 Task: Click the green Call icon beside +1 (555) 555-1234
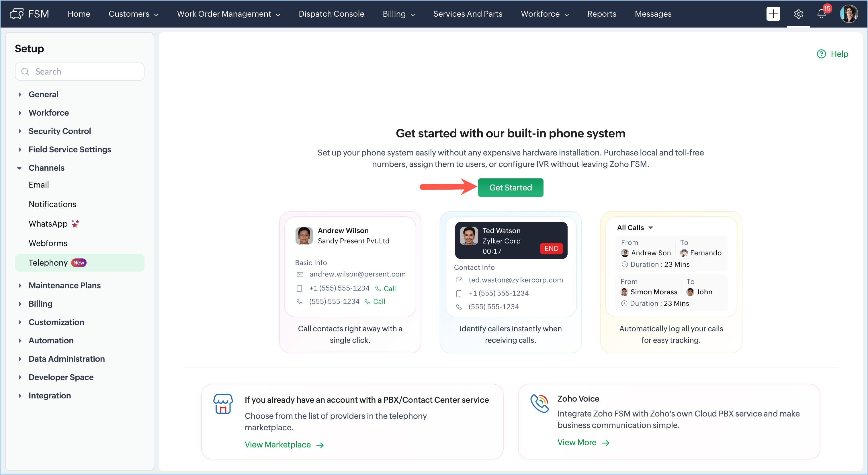[x=378, y=289]
